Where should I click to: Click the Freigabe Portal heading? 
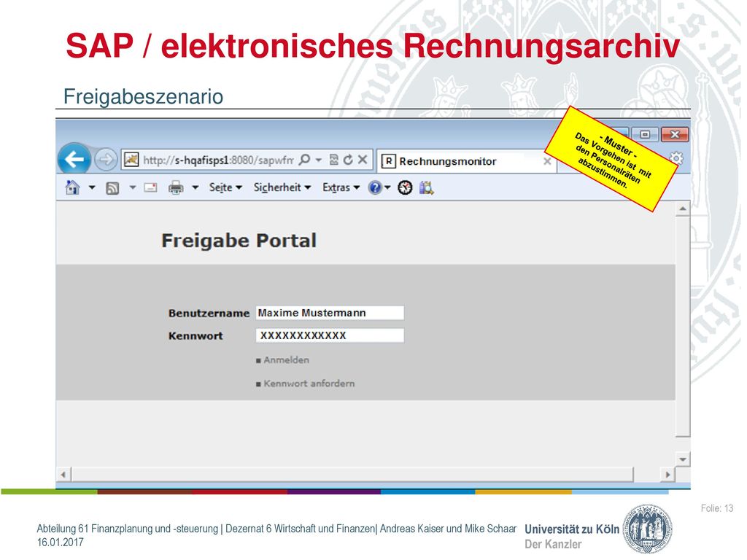click(x=239, y=241)
